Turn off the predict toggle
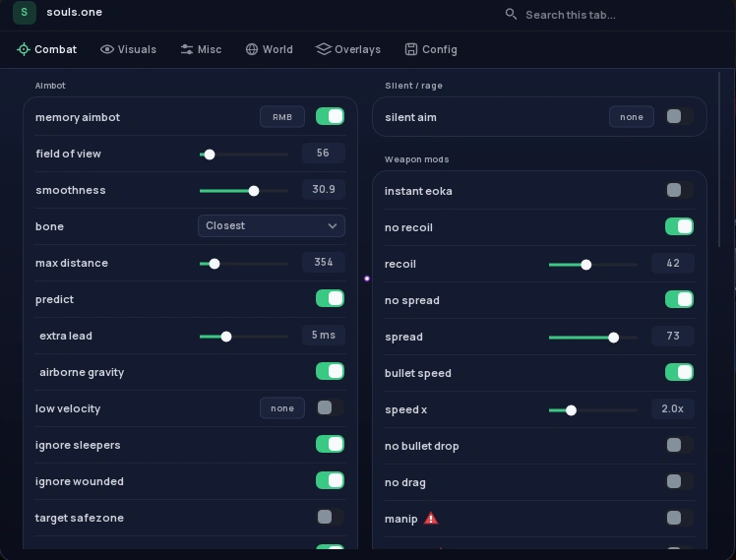The width and height of the screenshot is (736, 560). [330, 298]
